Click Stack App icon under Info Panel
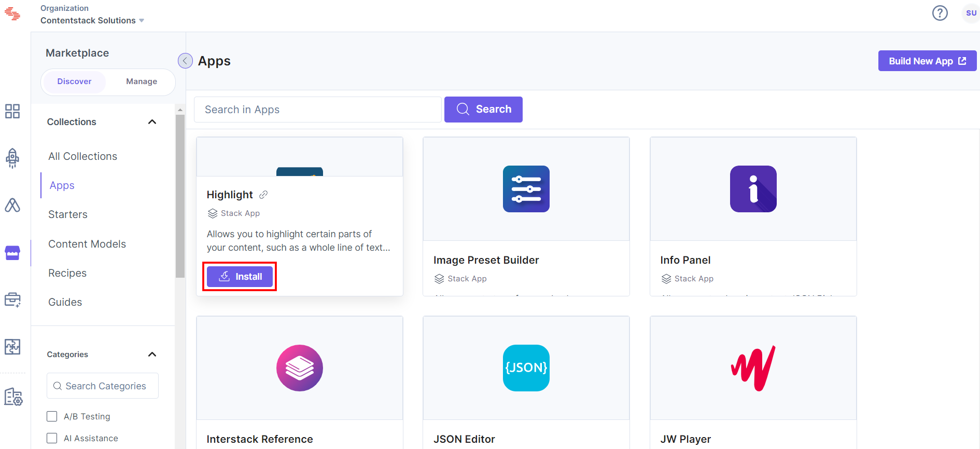This screenshot has height=449, width=980. point(666,279)
